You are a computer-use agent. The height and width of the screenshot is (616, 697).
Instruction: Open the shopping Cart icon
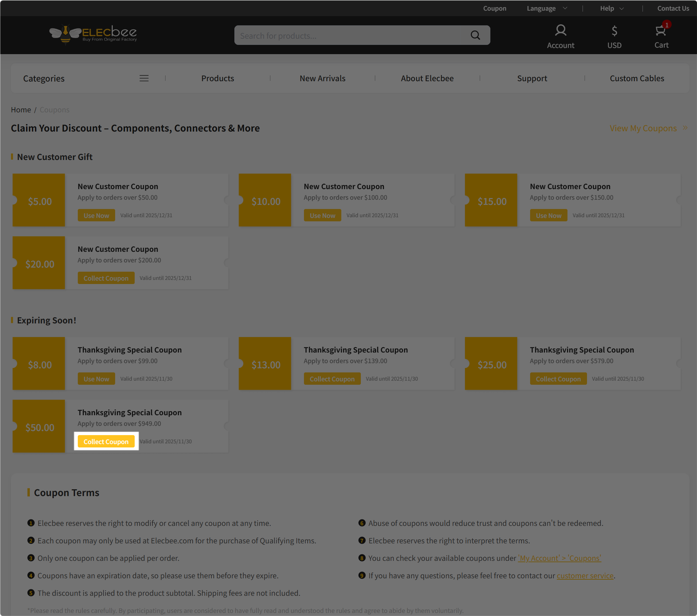[x=661, y=31]
